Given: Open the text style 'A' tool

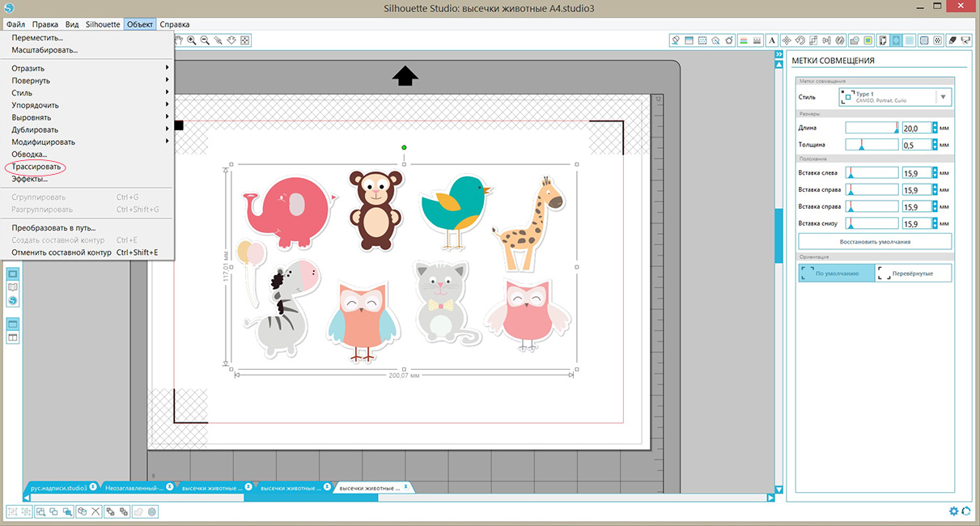Looking at the screenshot, I should pos(772,40).
